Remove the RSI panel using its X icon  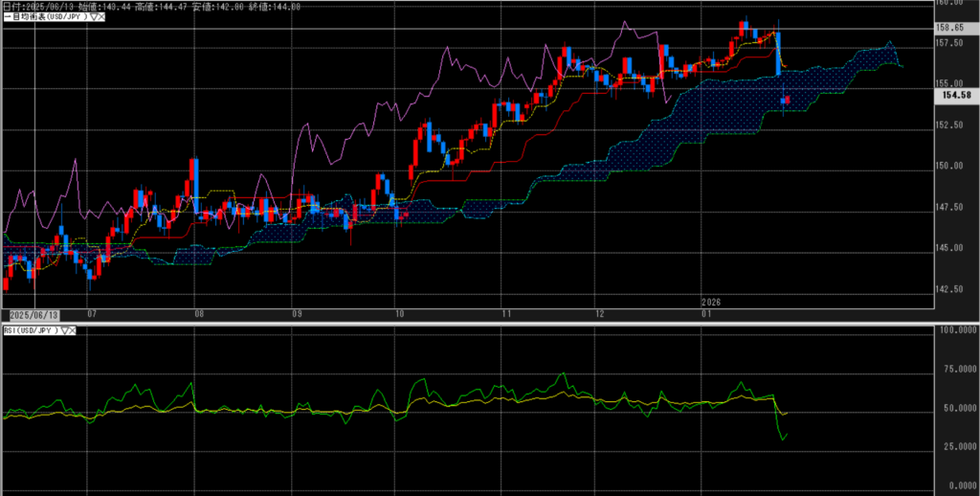[75, 330]
